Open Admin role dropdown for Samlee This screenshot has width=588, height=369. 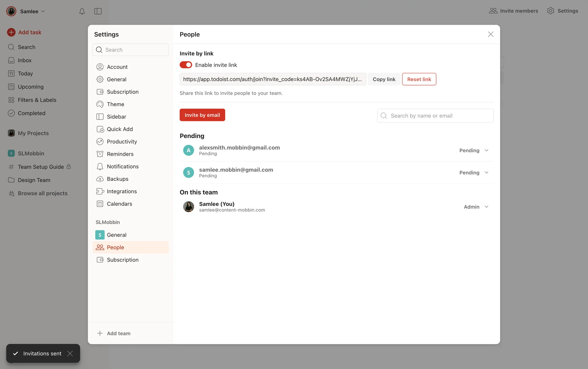click(x=476, y=207)
